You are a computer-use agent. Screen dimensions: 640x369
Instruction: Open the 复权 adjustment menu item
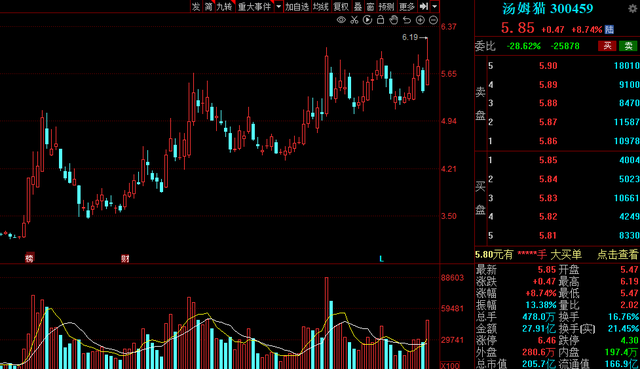(341, 6)
